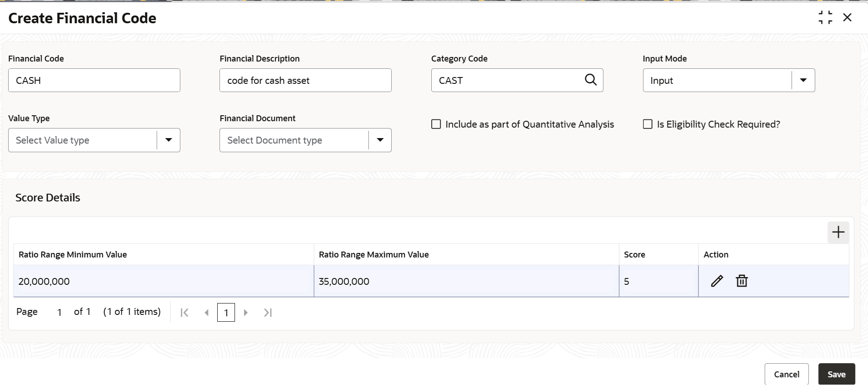Open the Input Mode dropdown
Image resolution: width=868 pixels, height=386 pixels.
click(x=803, y=80)
